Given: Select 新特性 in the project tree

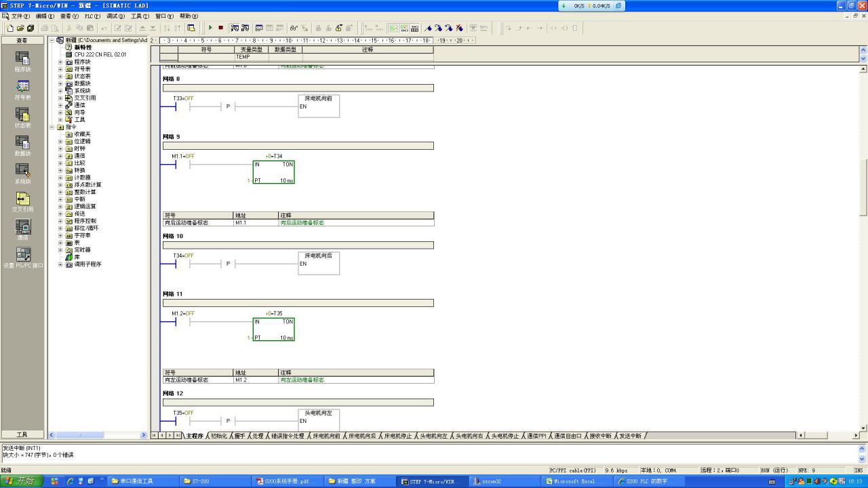Looking at the screenshot, I should pyautogui.click(x=78, y=47).
